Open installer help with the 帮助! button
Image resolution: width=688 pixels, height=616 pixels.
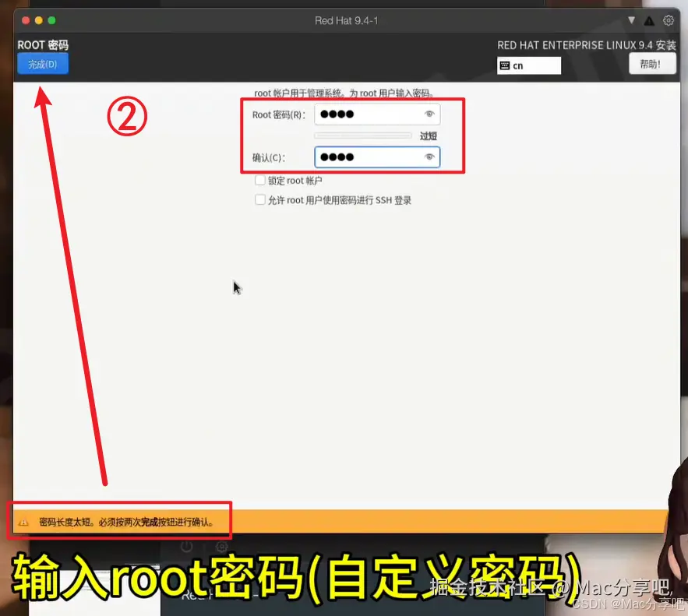click(x=652, y=64)
